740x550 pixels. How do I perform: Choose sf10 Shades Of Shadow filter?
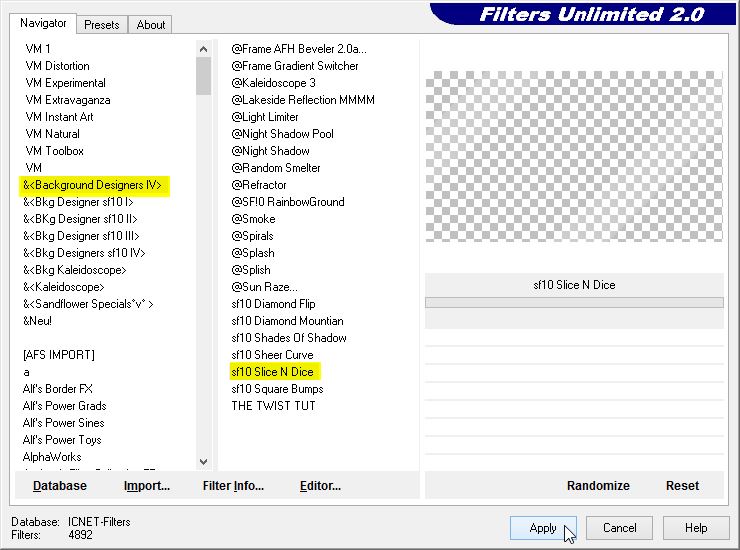[289, 338]
